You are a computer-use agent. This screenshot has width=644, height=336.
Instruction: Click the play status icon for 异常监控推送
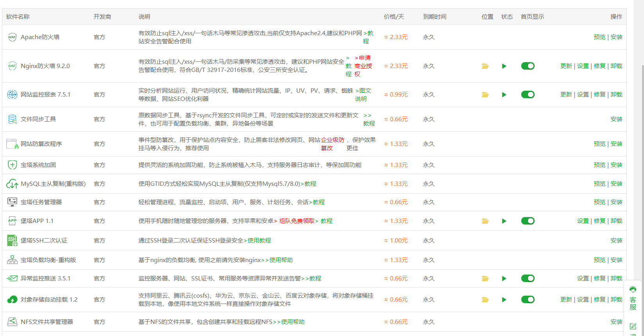[504, 279]
